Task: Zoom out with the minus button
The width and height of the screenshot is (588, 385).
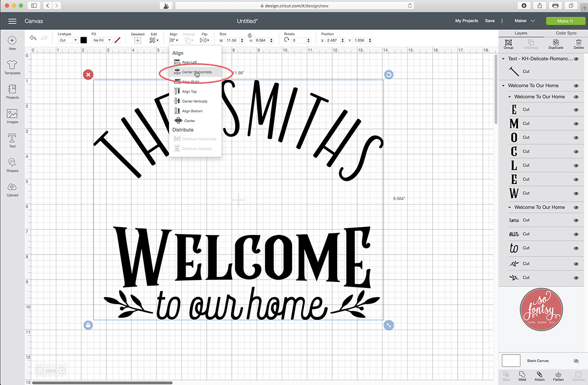Action: click(x=40, y=371)
